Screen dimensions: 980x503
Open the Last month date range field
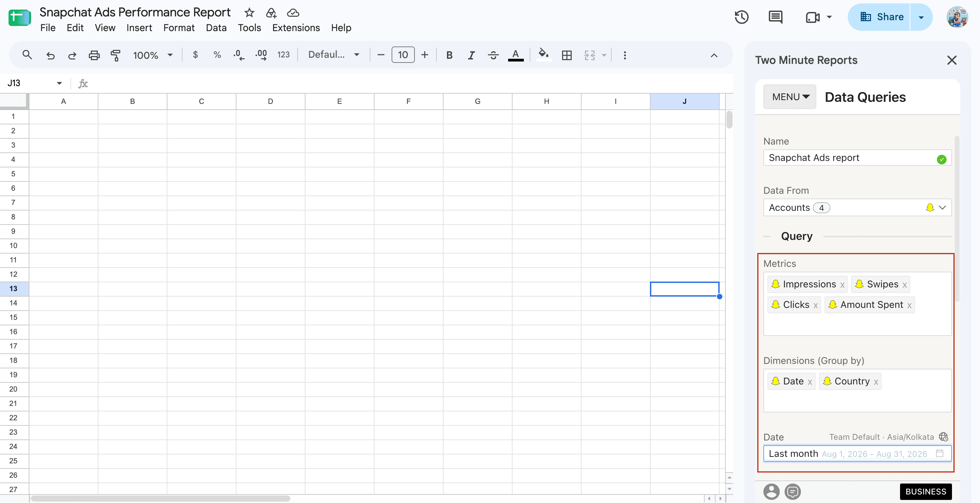coord(857,453)
